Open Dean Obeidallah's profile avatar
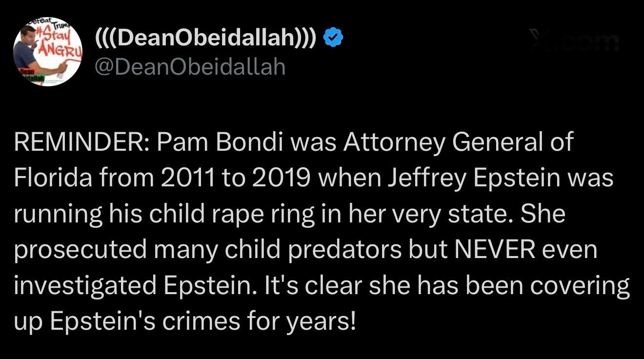 (47, 52)
